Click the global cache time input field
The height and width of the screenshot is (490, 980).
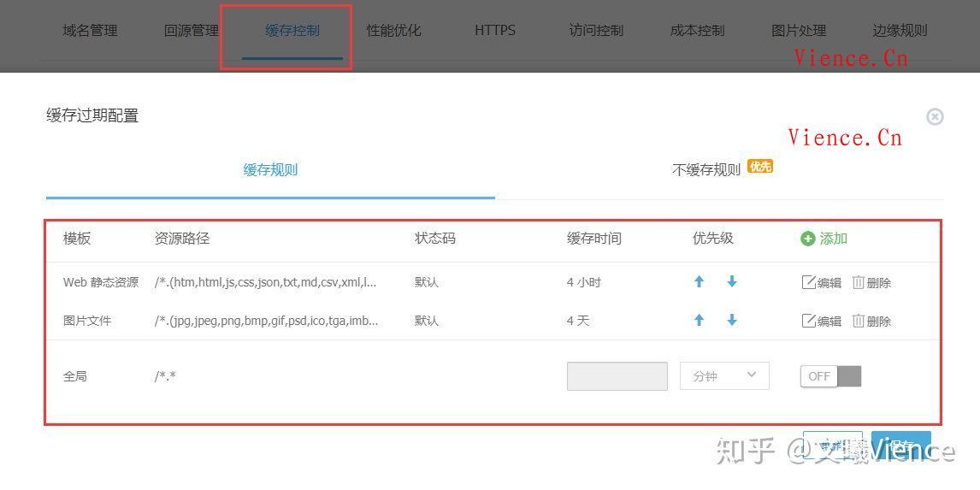point(617,376)
